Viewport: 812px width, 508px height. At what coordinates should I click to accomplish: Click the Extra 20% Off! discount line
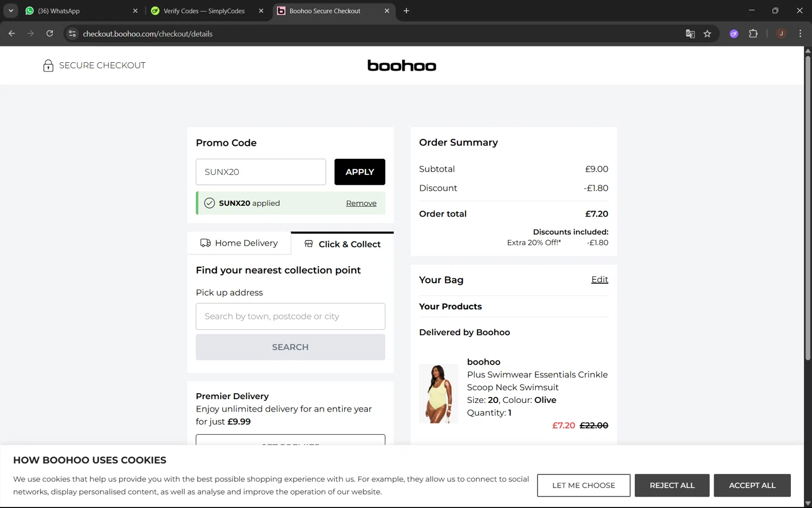coord(558,243)
